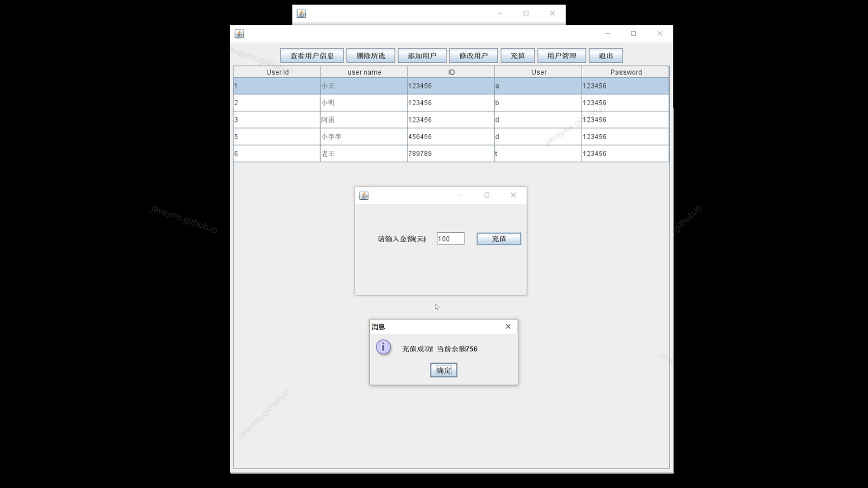Click 退出 to exit
Viewport: 868px width, 488px height.
tap(605, 55)
